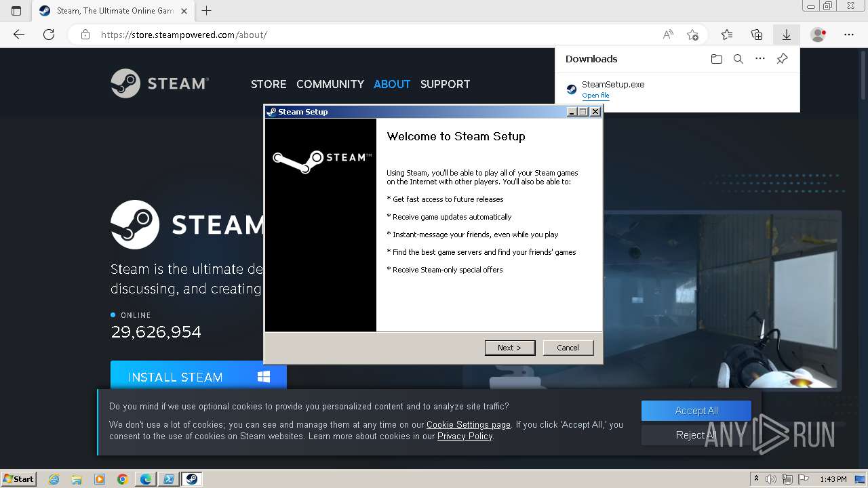Open Edge settings and more menu
Image resolution: width=868 pixels, height=488 pixels.
click(x=849, y=35)
